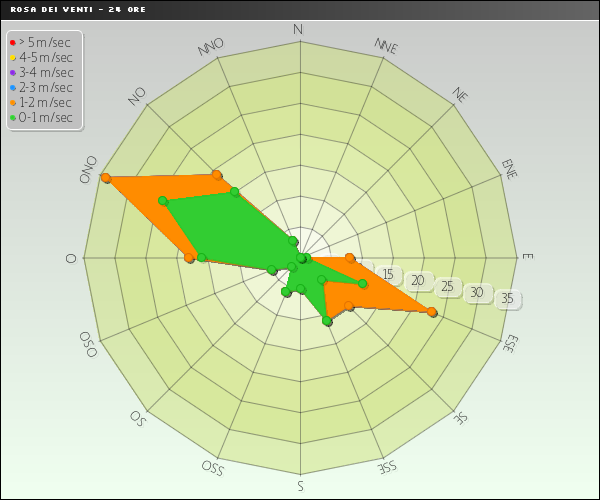Viewport: 600px width, 500px height.
Task: Click the 'N' direction label at top
Action: click(298, 29)
